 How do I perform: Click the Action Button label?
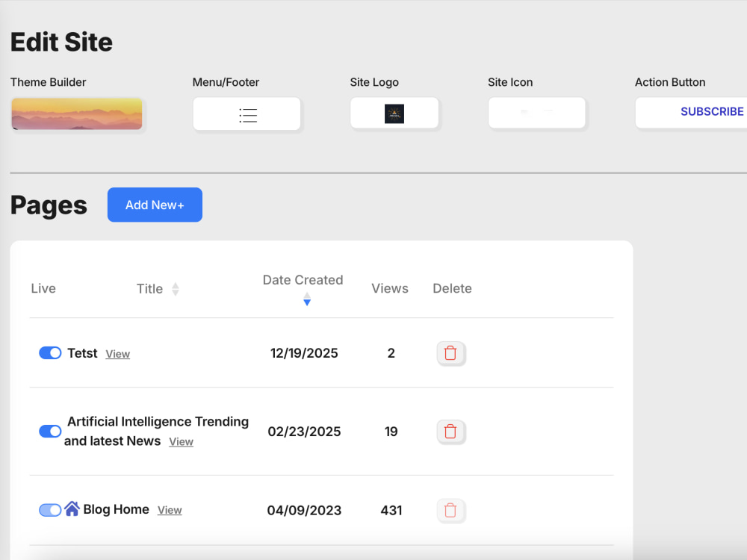point(670,82)
